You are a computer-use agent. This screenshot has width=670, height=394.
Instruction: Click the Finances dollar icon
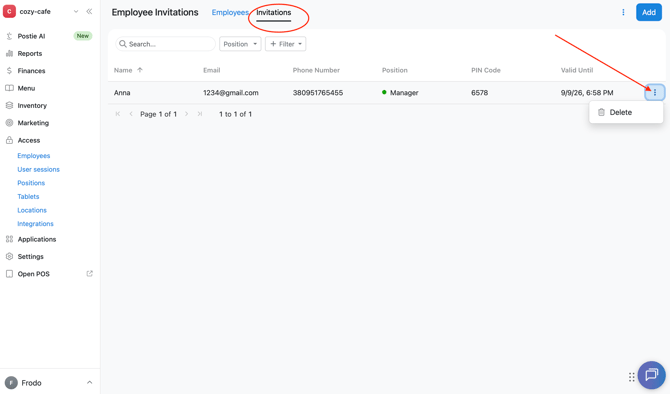[9, 71]
